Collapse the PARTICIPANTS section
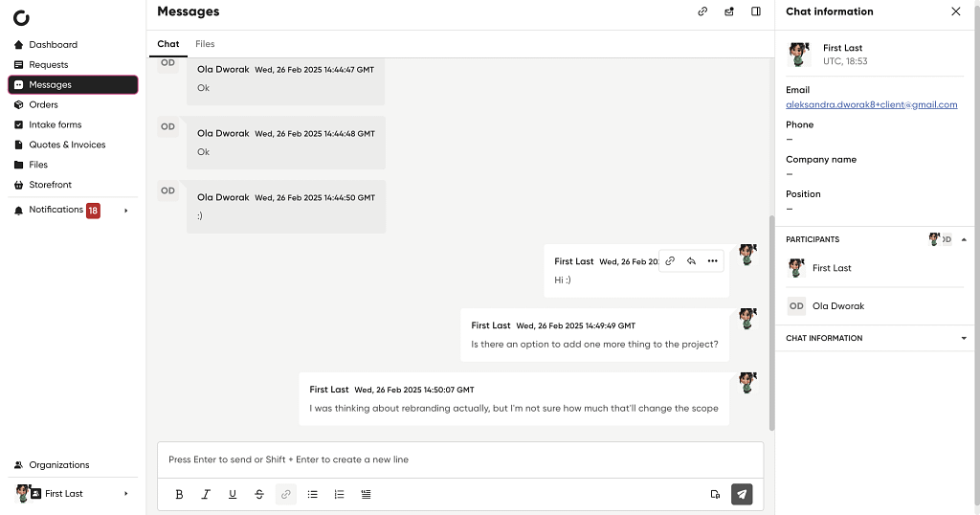980x515 pixels. point(963,239)
